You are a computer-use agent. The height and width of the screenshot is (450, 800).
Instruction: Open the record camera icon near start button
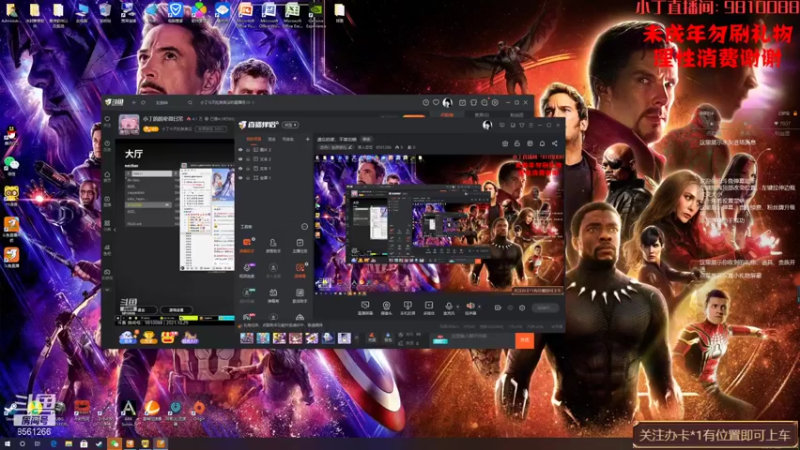click(497, 308)
